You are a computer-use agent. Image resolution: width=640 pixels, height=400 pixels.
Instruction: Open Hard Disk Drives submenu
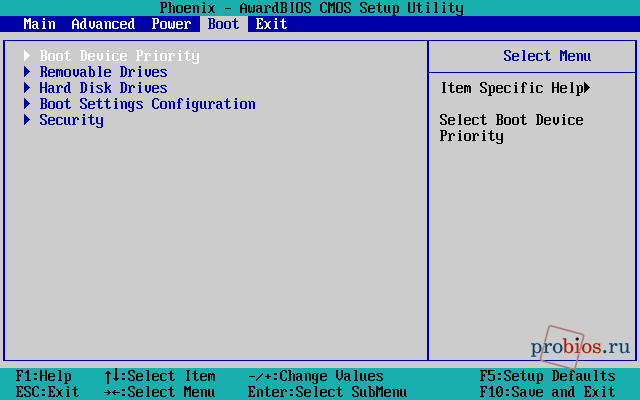[x=103, y=88]
